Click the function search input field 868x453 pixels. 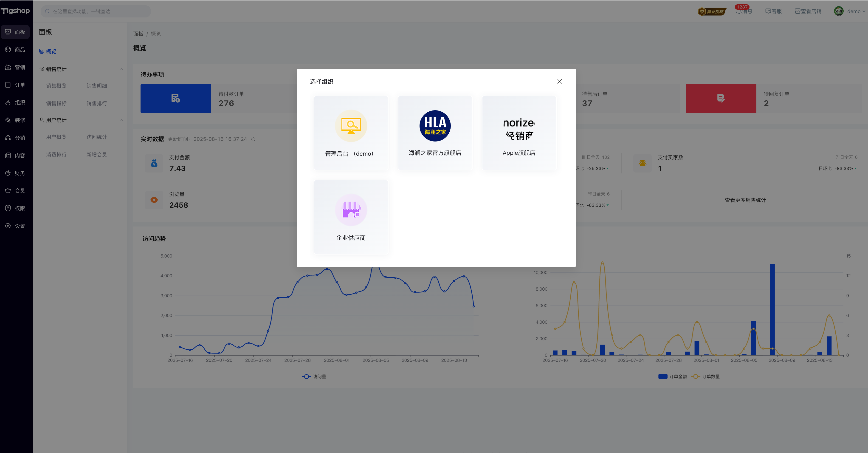pyautogui.click(x=96, y=11)
